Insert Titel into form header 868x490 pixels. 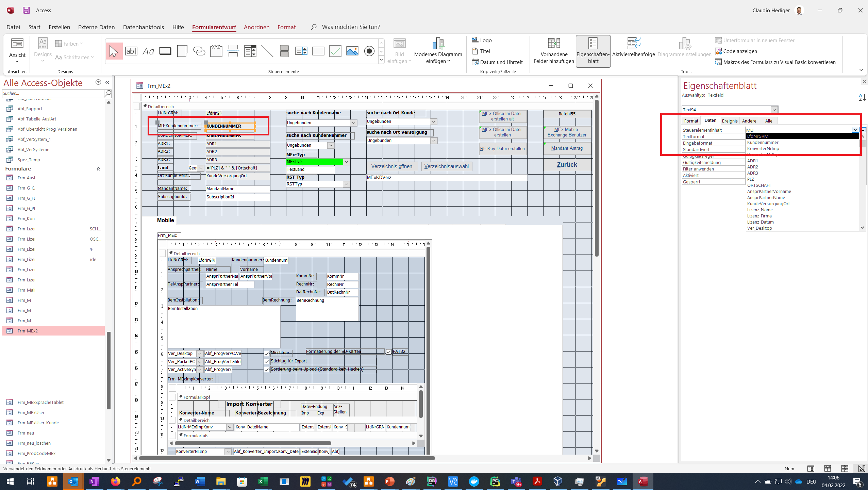point(481,51)
